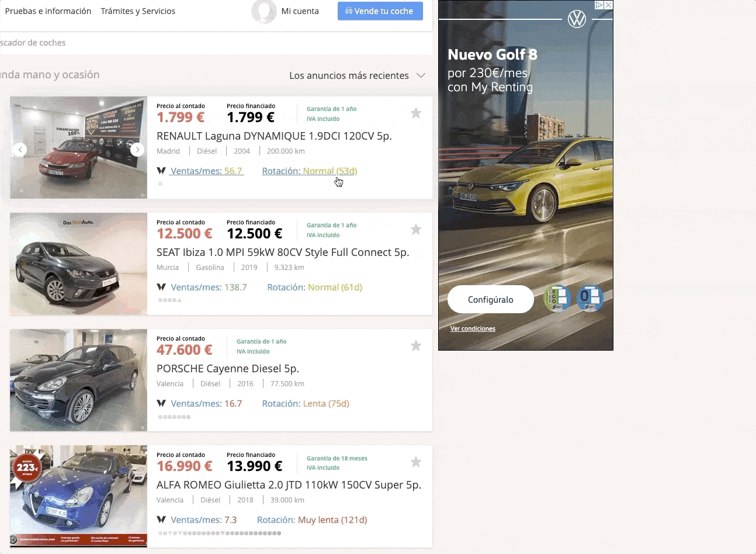Open Trámites y Servicios menu

tap(138, 11)
